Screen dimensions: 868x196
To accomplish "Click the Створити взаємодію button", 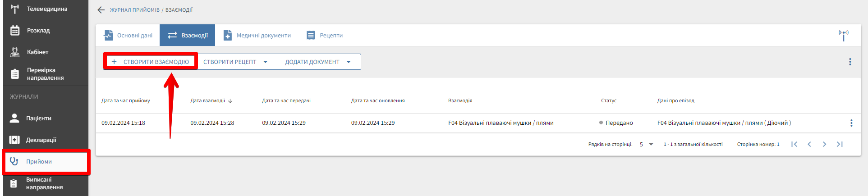I will 151,62.
